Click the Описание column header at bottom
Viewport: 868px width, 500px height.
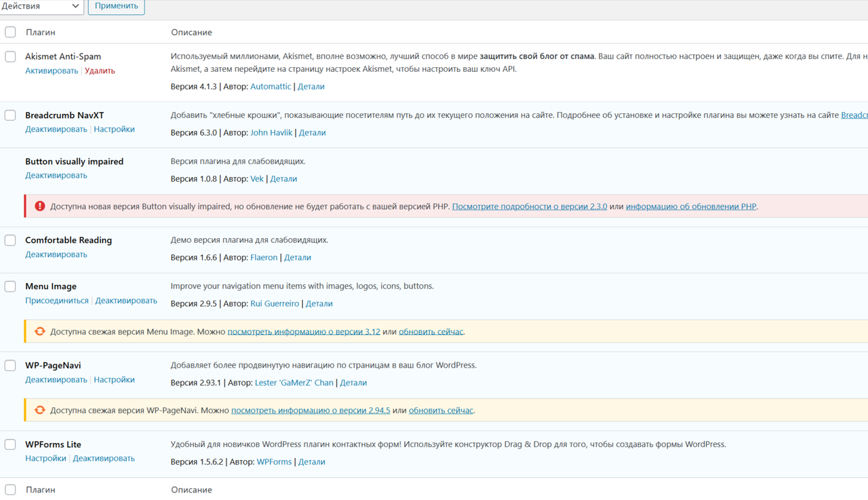coord(191,490)
